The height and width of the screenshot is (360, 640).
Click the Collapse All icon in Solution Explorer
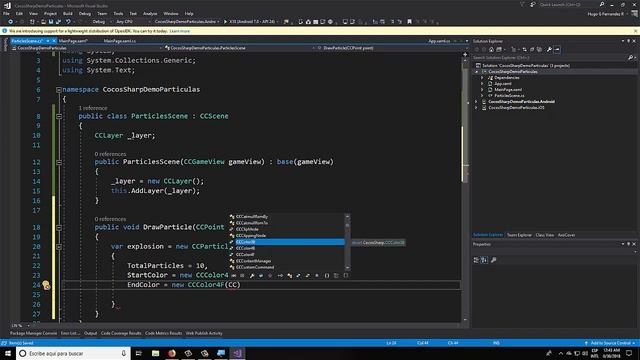coord(532,49)
